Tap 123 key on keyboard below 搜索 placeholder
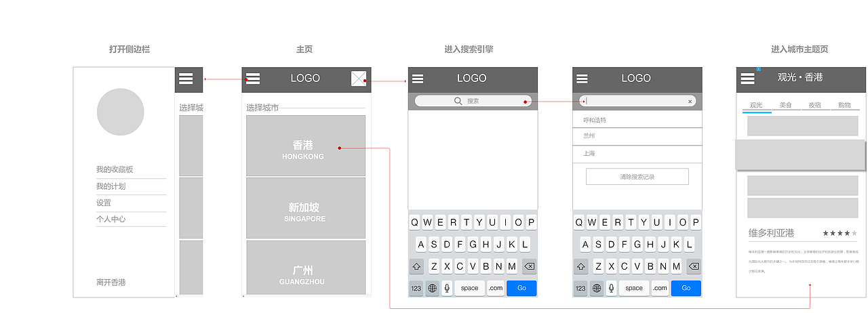The image size is (868, 313). [416, 288]
